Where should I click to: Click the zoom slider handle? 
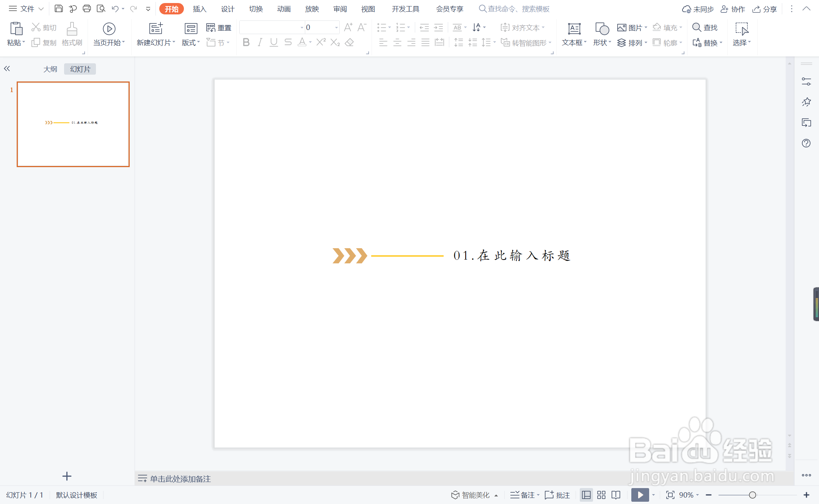753,495
